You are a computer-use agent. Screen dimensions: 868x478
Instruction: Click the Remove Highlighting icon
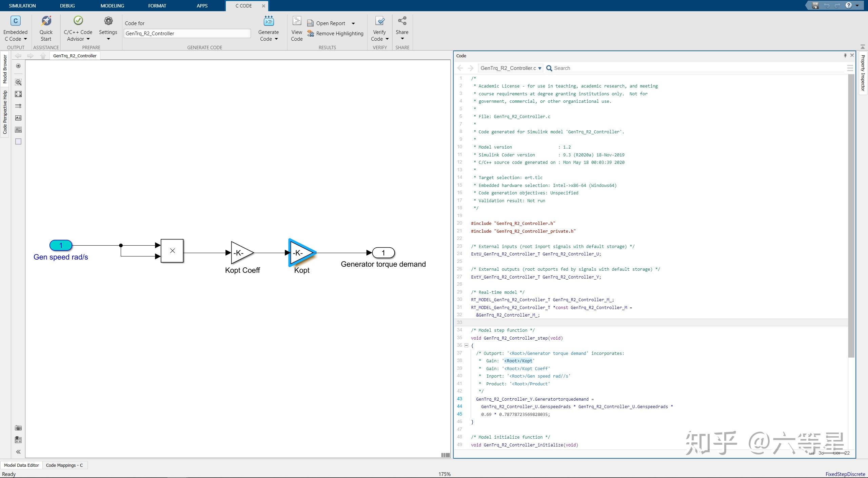pyautogui.click(x=310, y=33)
